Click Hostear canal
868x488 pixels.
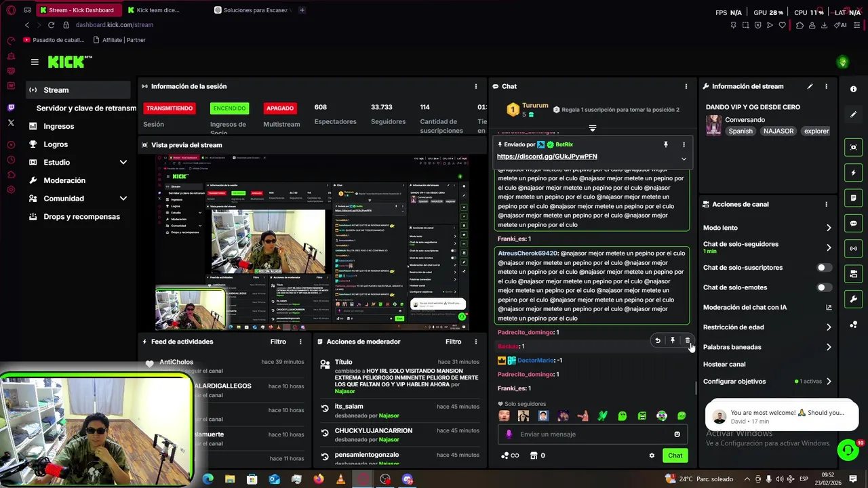coord(724,364)
